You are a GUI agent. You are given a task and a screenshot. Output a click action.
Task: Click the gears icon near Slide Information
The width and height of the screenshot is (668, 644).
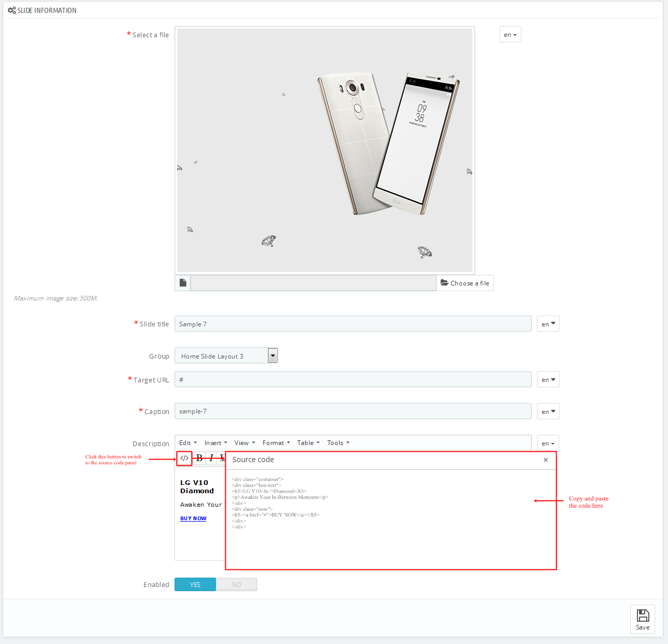pos(12,10)
